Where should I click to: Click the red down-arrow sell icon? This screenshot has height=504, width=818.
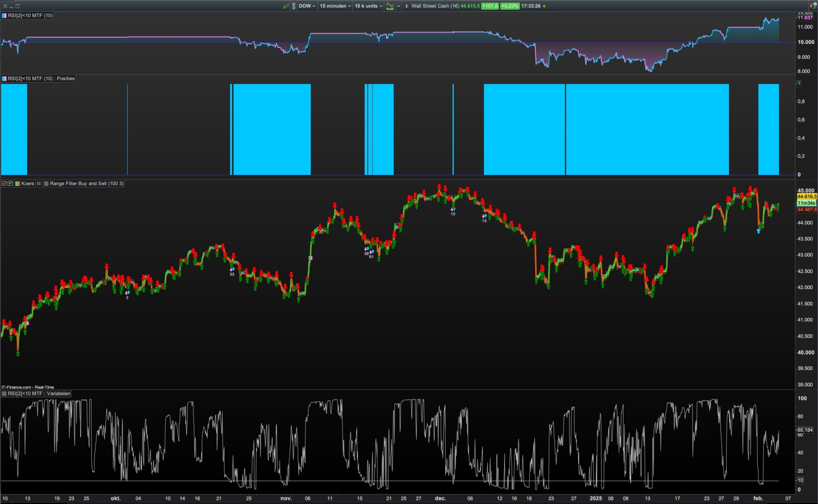coord(4,184)
